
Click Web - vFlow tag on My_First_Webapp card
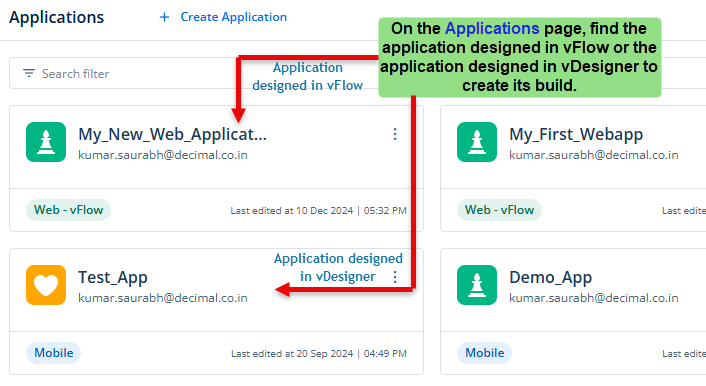pyautogui.click(x=499, y=210)
